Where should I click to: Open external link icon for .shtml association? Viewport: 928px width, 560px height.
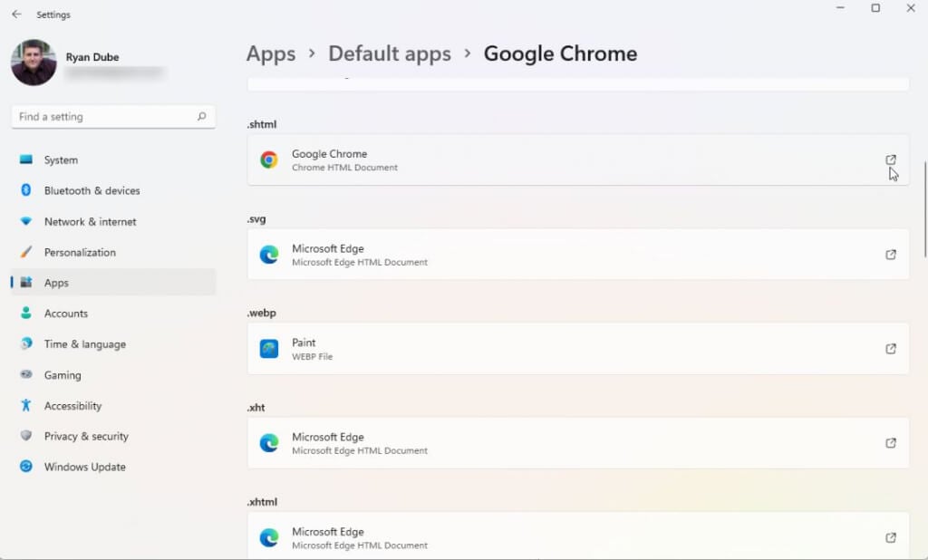pyautogui.click(x=891, y=160)
